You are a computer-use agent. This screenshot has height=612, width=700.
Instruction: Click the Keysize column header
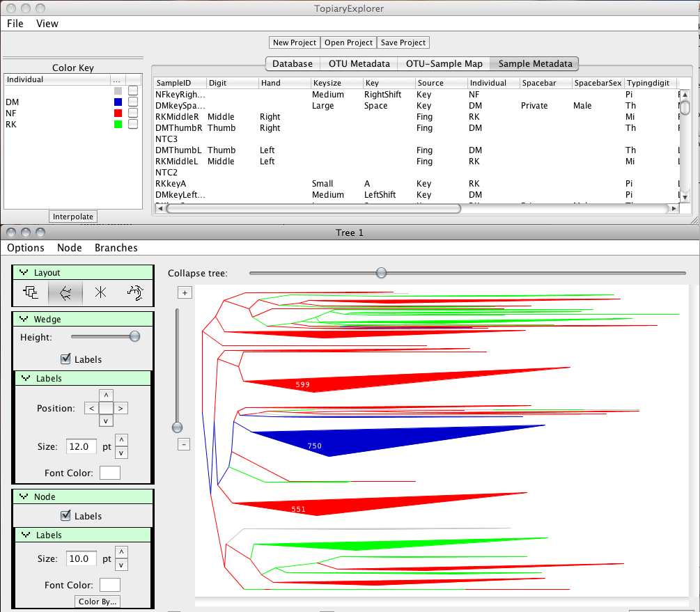(337, 83)
